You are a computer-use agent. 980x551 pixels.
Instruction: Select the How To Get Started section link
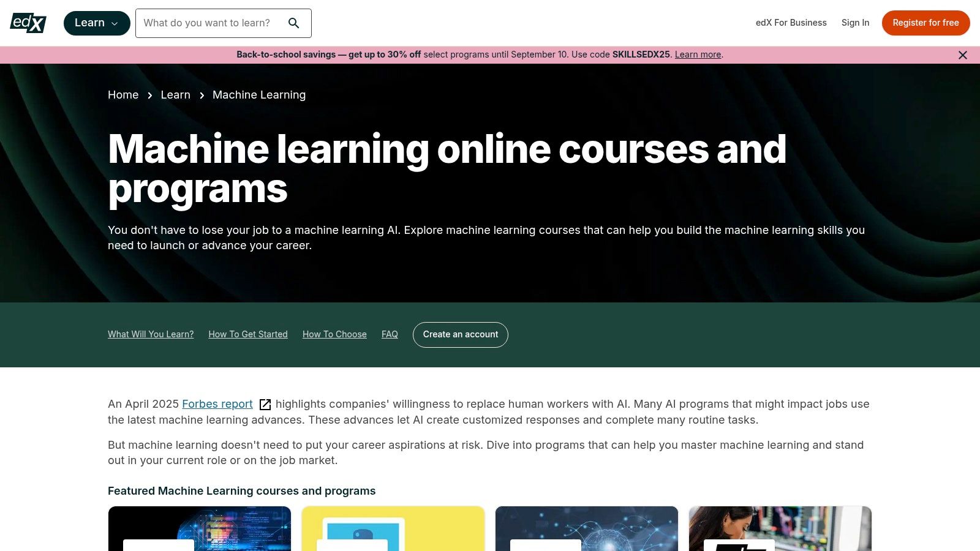[x=248, y=334]
